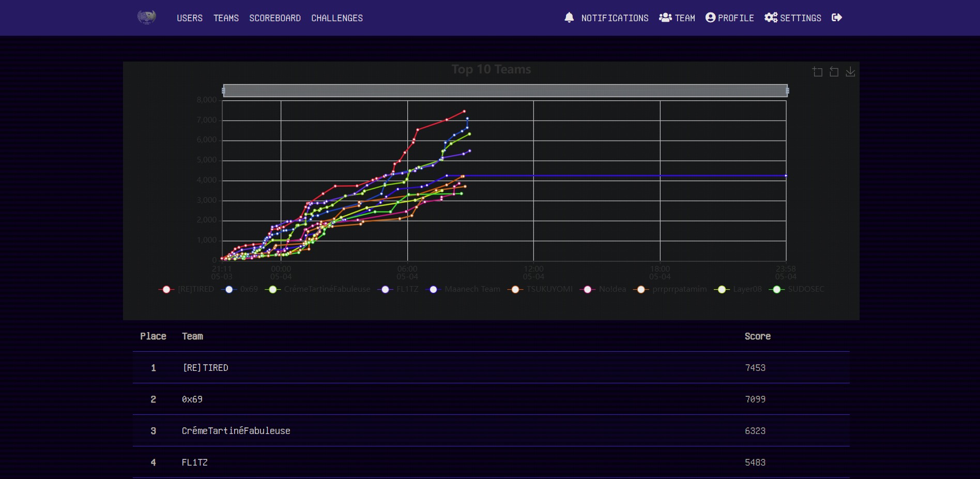Toggle [RE]TIRED series in chart legend

coord(186,289)
